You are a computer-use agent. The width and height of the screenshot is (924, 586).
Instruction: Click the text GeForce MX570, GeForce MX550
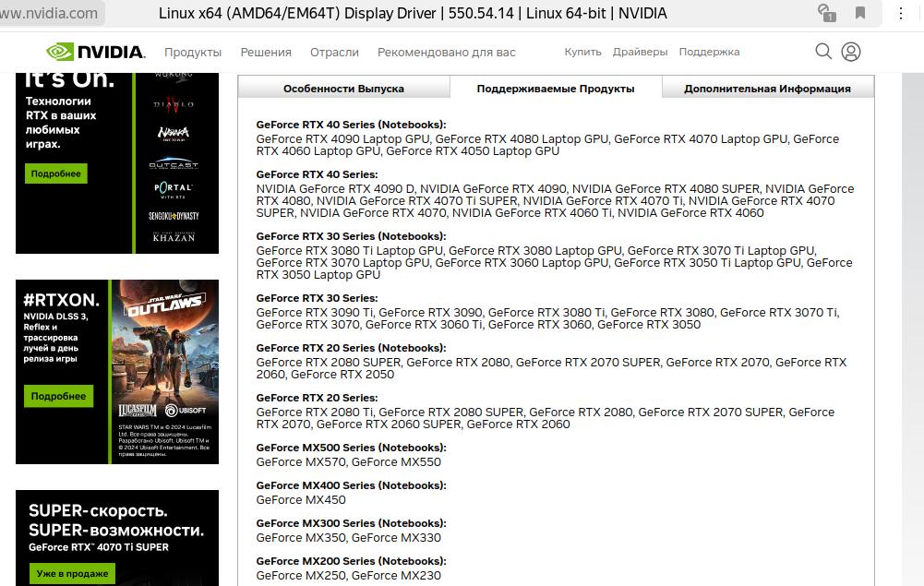(x=348, y=461)
